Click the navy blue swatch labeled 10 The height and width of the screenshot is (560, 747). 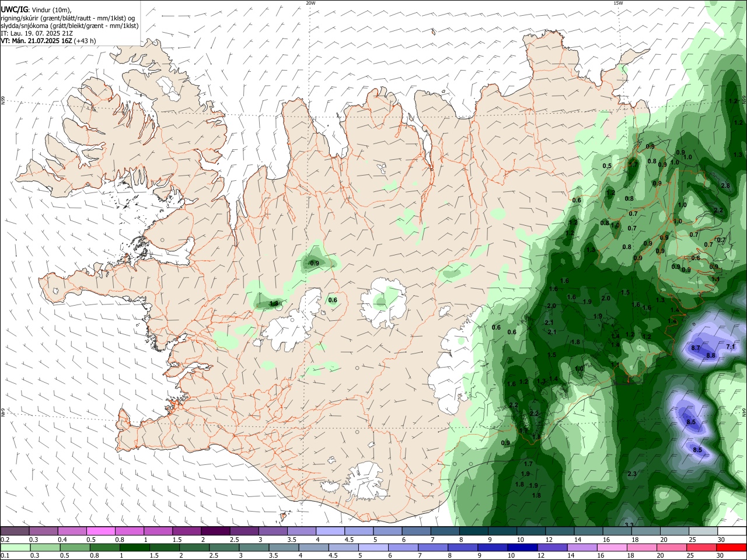point(521,547)
